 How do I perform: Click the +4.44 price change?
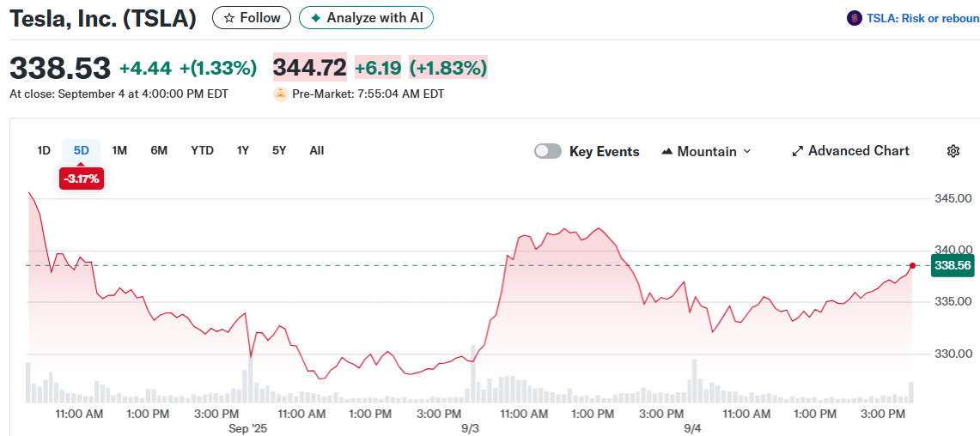pyautogui.click(x=146, y=68)
